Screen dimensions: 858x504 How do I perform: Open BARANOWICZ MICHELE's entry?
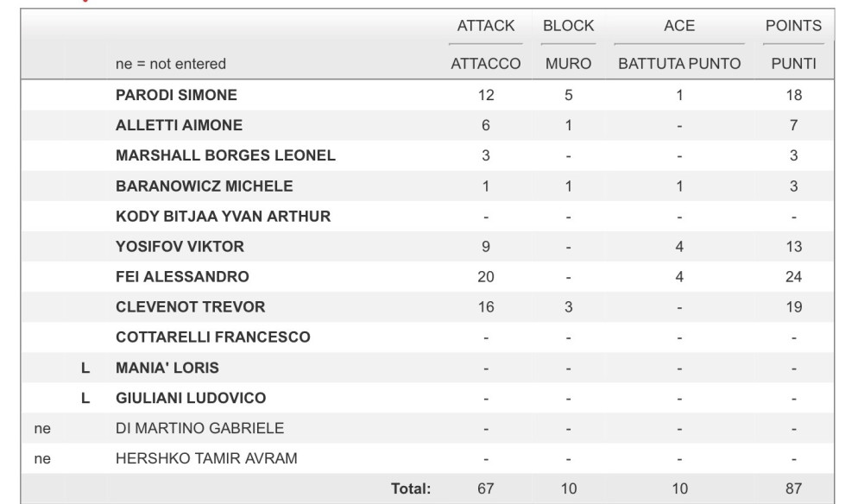pyautogui.click(x=204, y=186)
